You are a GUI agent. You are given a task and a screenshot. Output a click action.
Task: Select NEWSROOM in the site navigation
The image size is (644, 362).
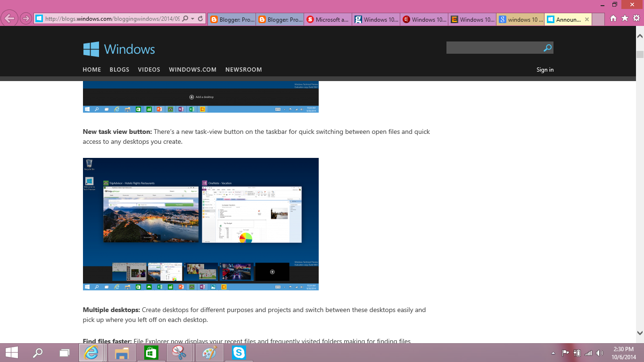pyautogui.click(x=243, y=69)
